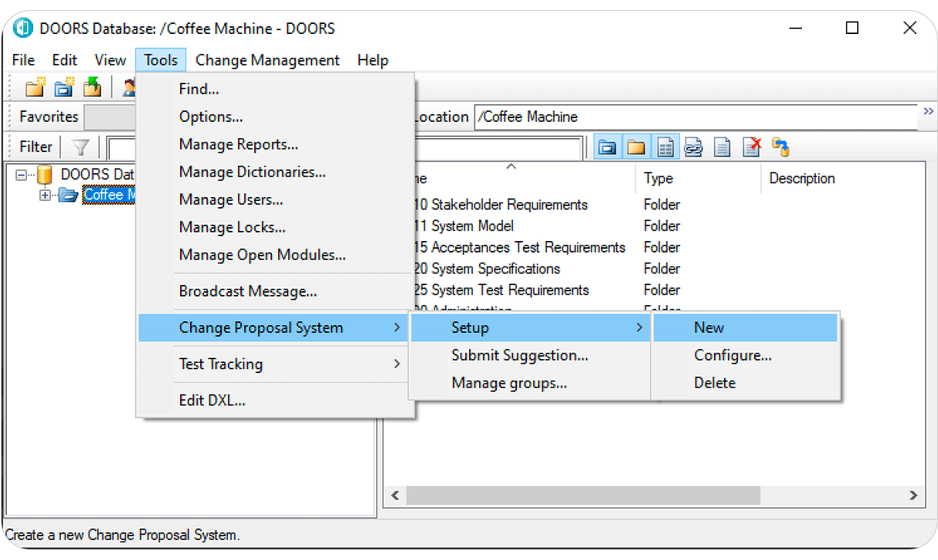Viewport: 938px width, 560px height.
Task: Toggle the show projects filter icon
Action: 607,147
